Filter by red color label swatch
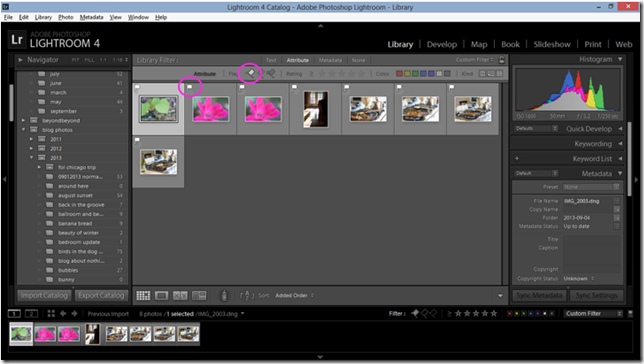This screenshot has width=644, height=364. click(399, 74)
